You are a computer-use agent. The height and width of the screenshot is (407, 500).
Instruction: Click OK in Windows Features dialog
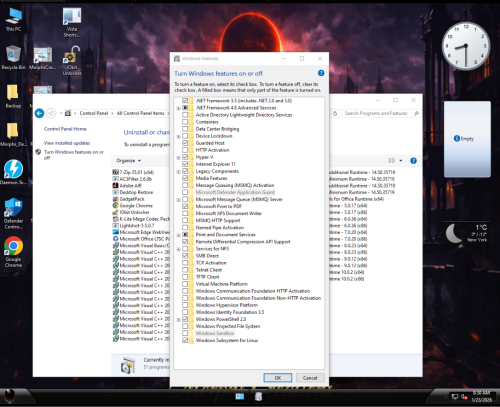pos(278,378)
